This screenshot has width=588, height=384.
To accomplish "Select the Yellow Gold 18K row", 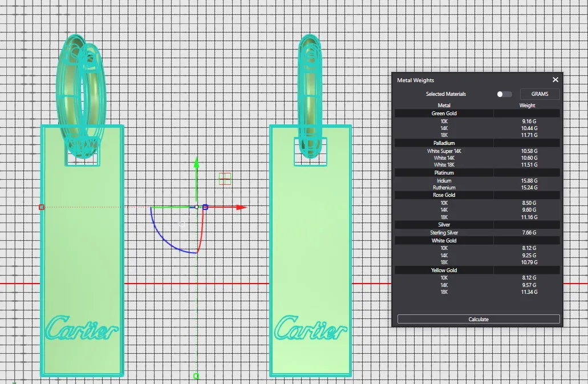I will 478,292.
